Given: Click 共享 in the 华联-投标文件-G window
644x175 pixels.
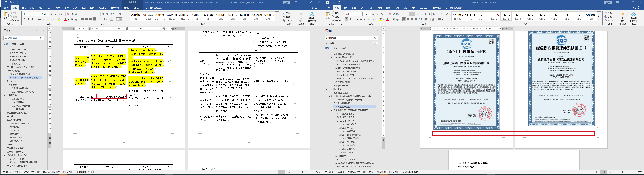Looking at the screenshot, I should [x=637, y=8].
